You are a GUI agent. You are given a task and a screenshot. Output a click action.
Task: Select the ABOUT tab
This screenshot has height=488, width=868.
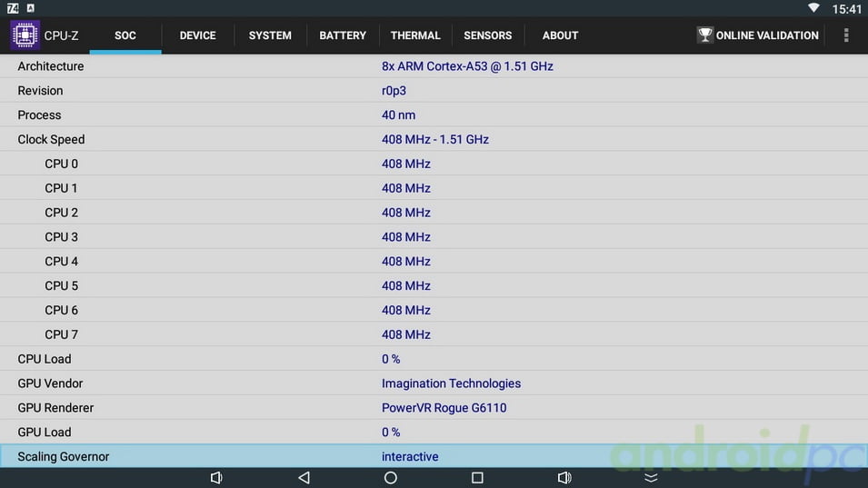(560, 35)
